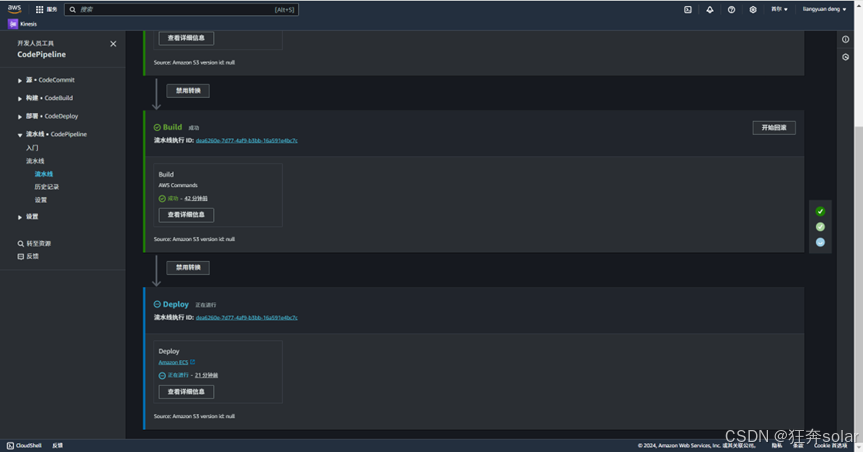Open 入门 under CodePipeline

coord(32,148)
